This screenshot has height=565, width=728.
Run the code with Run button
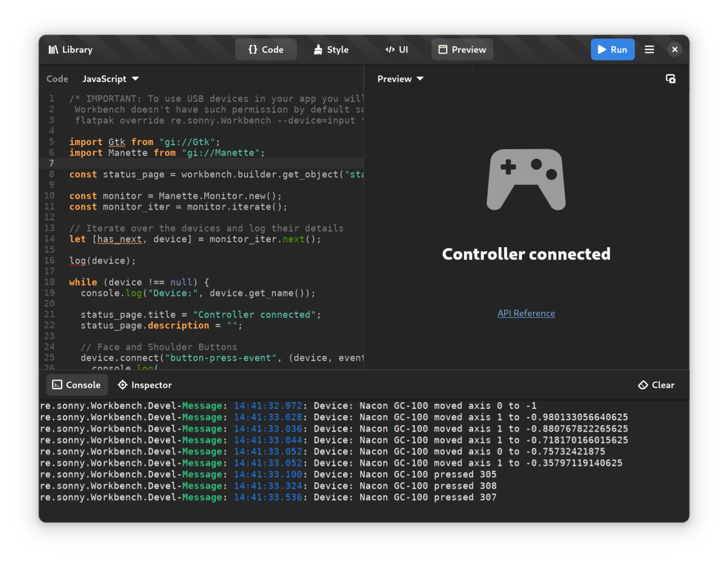pos(612,50)
